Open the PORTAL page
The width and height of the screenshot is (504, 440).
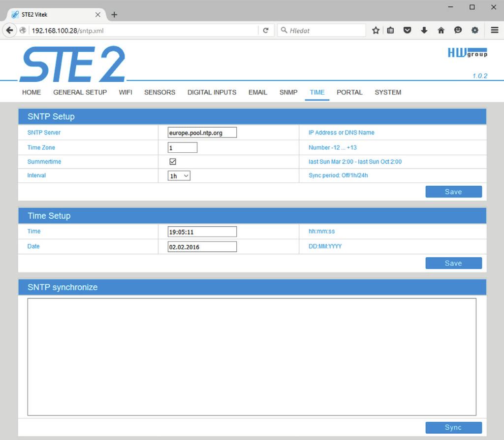[x=350, y=92]
